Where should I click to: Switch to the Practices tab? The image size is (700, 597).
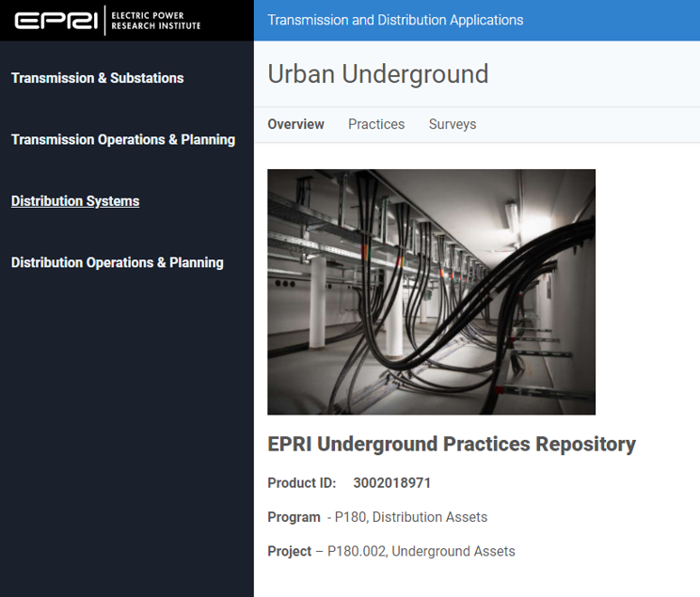point(376,124)
